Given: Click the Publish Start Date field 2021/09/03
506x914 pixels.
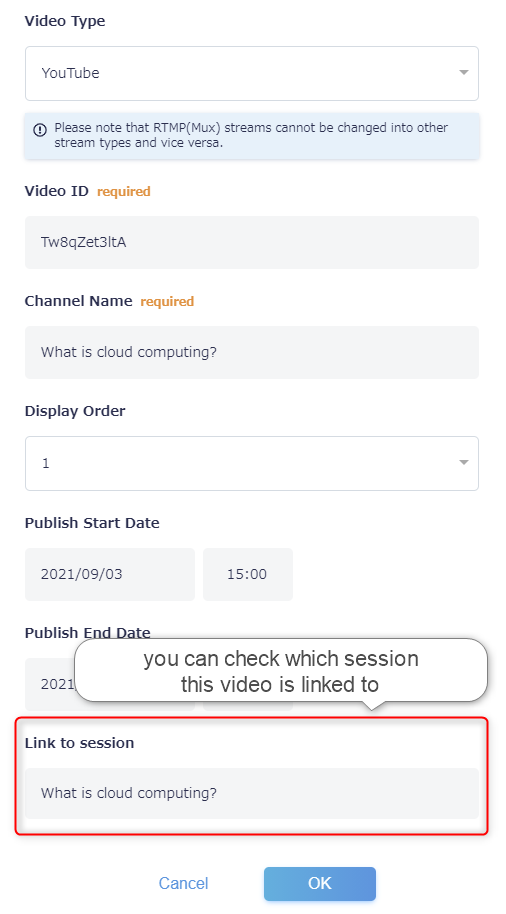Looking at the screenshot, I should coord(110,574).
